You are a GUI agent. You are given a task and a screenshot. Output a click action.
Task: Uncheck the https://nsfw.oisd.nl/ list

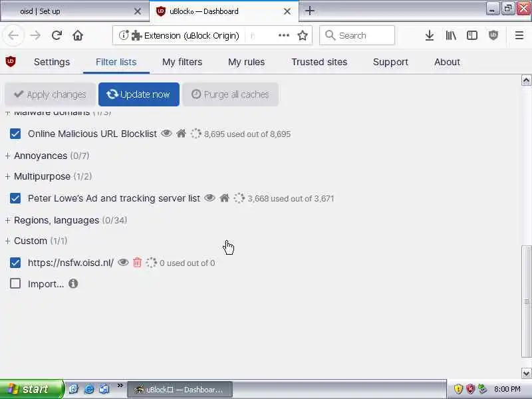15,263
